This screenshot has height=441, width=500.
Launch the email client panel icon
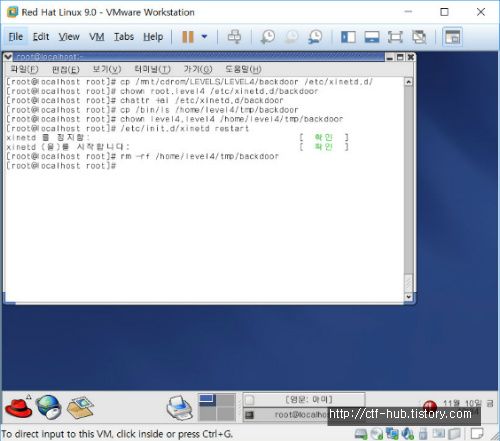tap(80, 407)
